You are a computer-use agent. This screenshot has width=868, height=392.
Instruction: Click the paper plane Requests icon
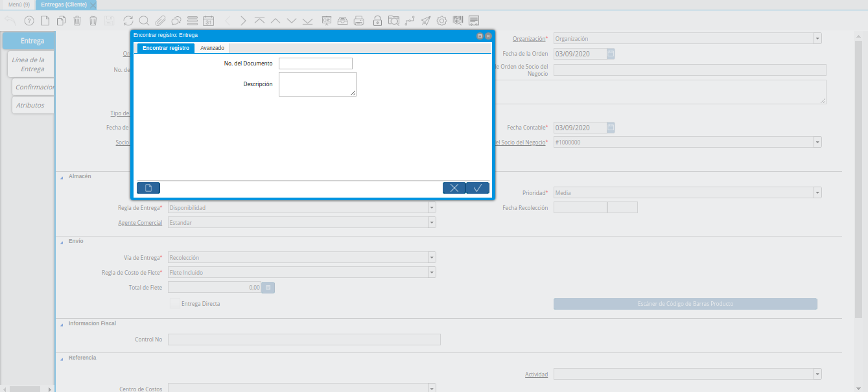(x=426, y=21)
